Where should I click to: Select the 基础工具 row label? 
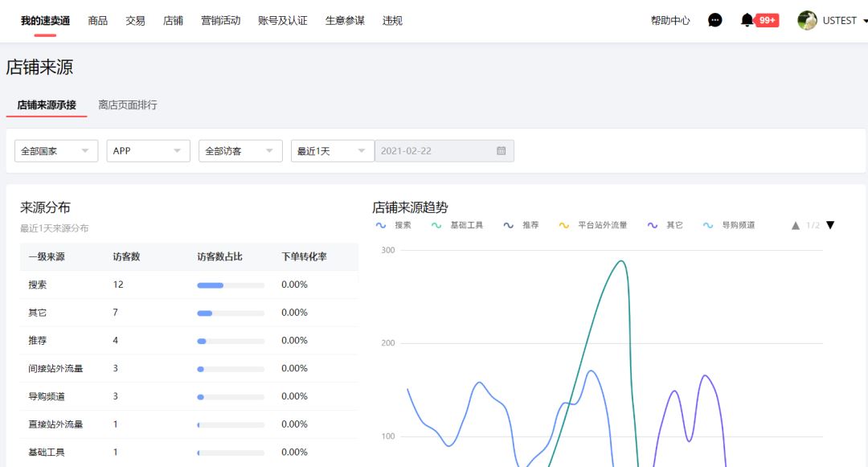47,452
